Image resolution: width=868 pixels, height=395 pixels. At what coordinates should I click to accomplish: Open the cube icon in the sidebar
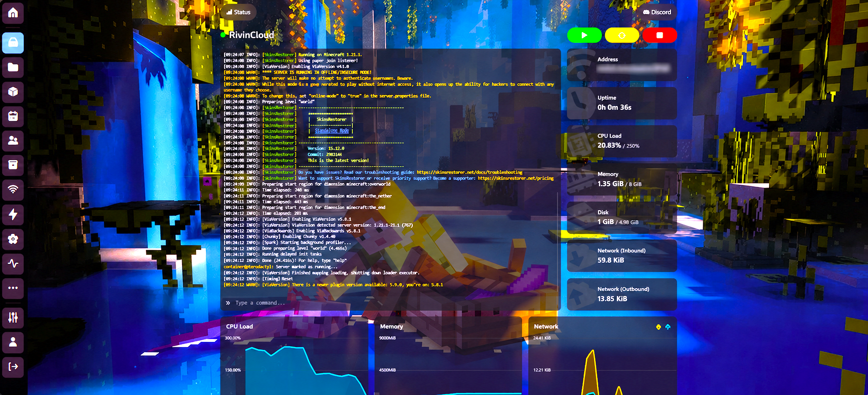click(13, 92)
